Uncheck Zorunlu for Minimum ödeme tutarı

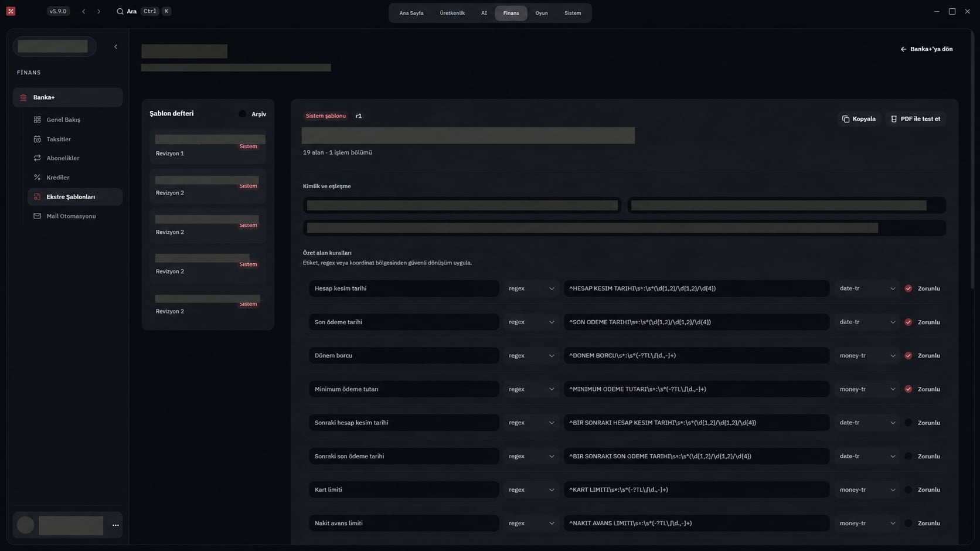point(908,389)
